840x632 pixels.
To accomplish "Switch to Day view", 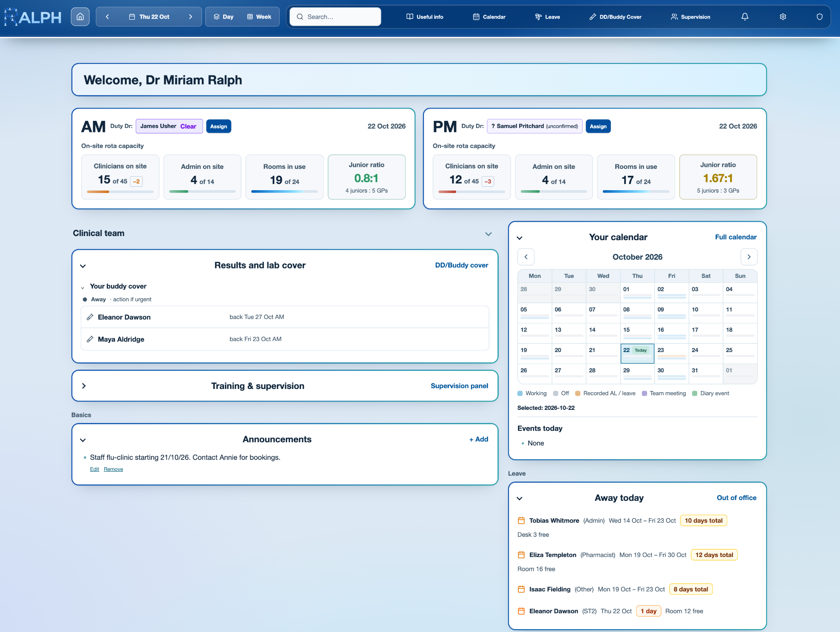I will pos(224,17).
